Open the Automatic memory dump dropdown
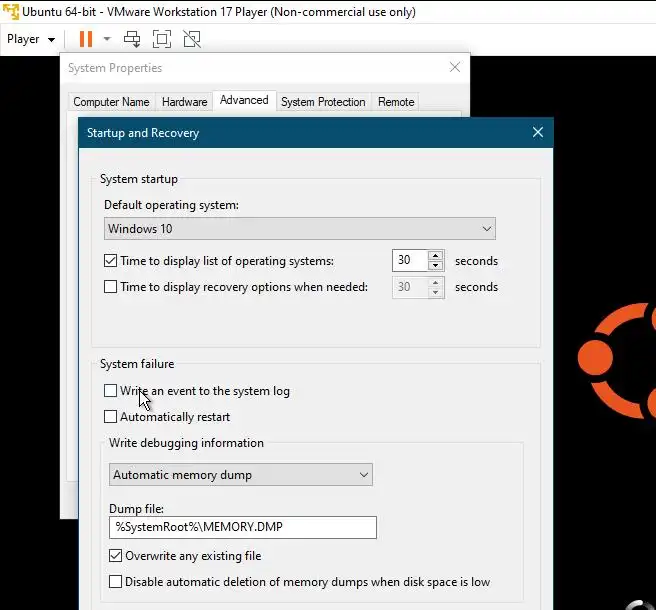Viewport: 656px width, 610px height. tap(241, 475)
